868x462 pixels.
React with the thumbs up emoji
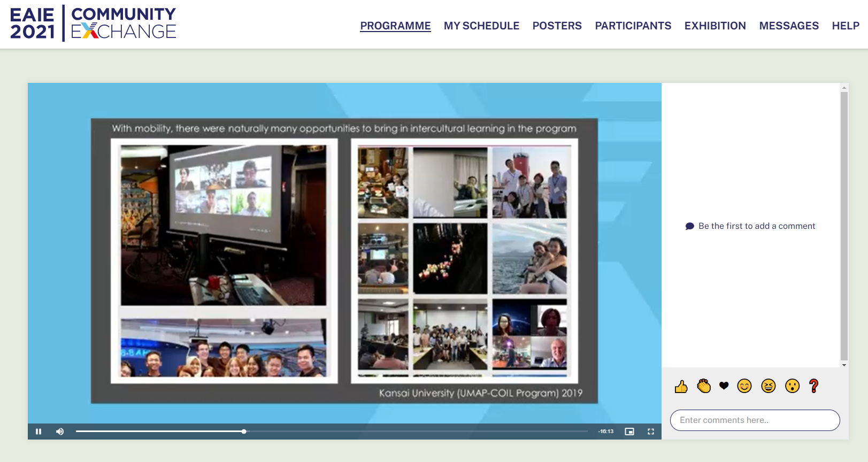(x=681, y=386)
